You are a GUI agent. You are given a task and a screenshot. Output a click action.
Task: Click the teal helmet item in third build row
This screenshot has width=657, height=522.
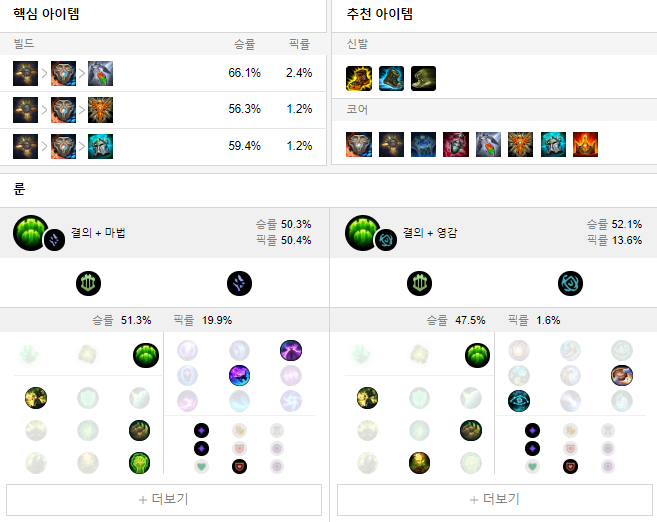pyautogui.click(x=101, y=146)
